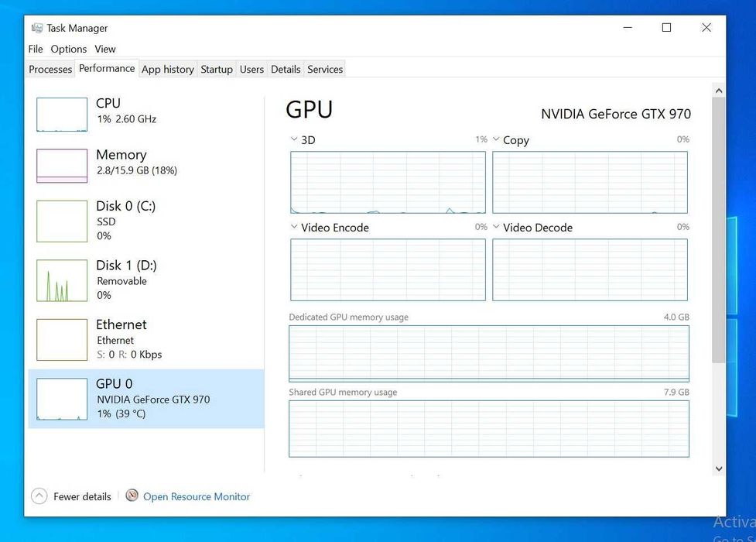Click the Shared GPU memory usage graph
Screen dimensions: 756x542
click(x=489, y=429)
